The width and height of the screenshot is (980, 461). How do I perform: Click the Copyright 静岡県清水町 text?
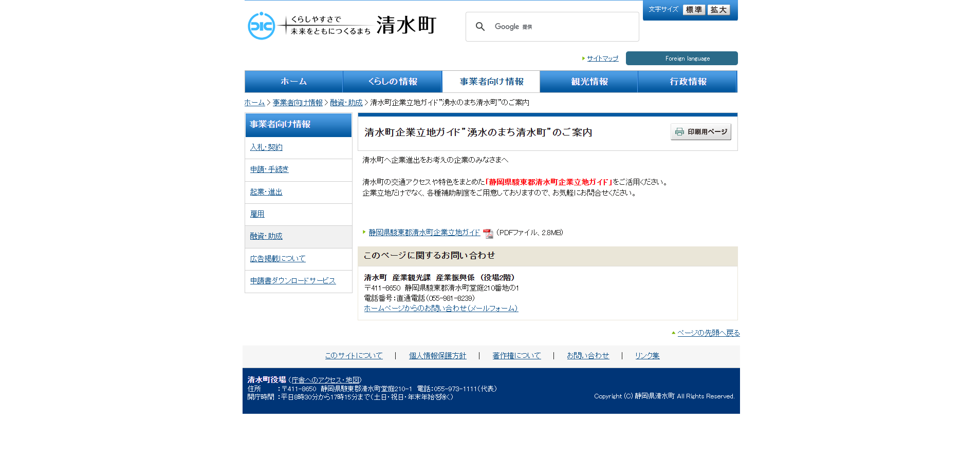[664, 396]
